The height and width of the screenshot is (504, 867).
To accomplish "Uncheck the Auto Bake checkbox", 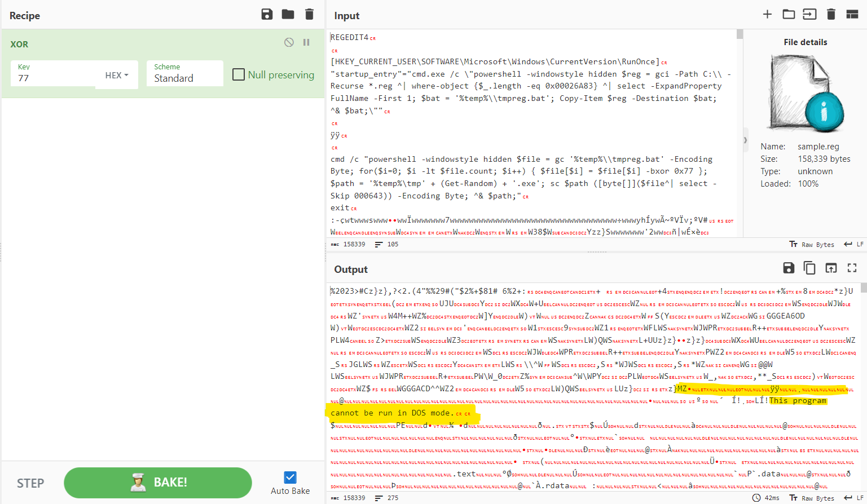I will point(290,478).
